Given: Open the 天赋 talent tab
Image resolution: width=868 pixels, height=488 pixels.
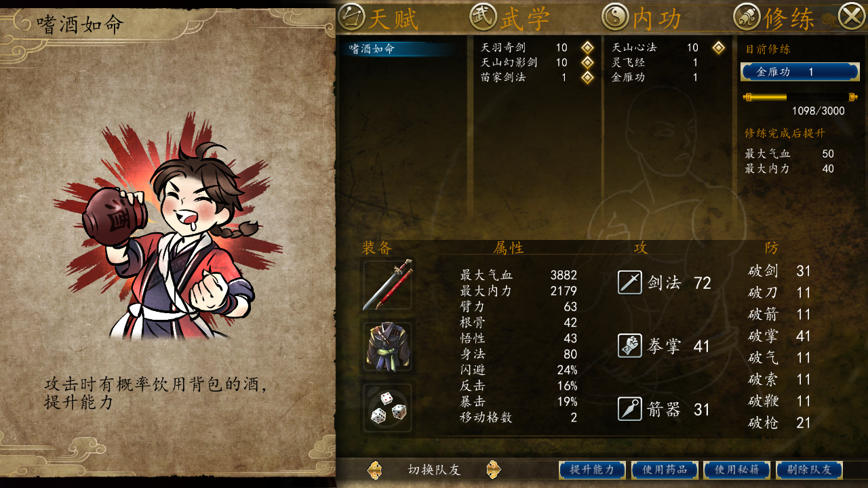Looking at the screenshot, I should click(378, 17).
